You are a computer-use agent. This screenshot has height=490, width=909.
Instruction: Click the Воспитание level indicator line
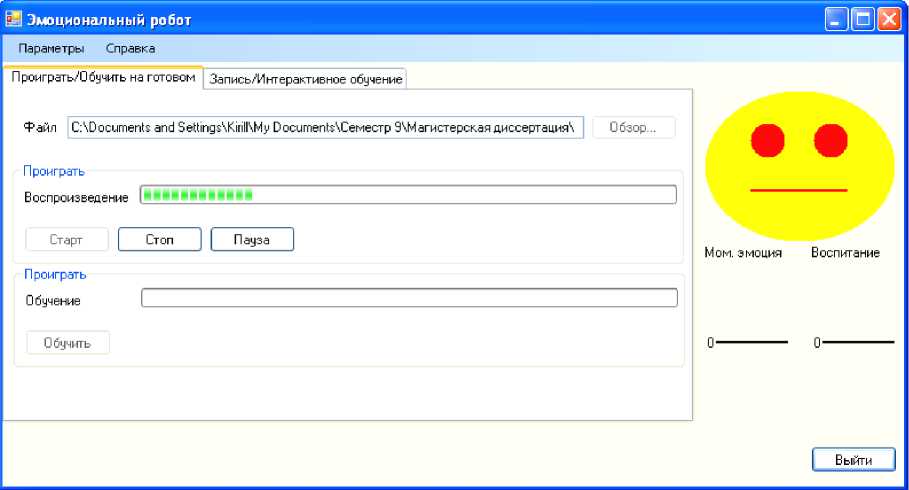coord(859,342)
